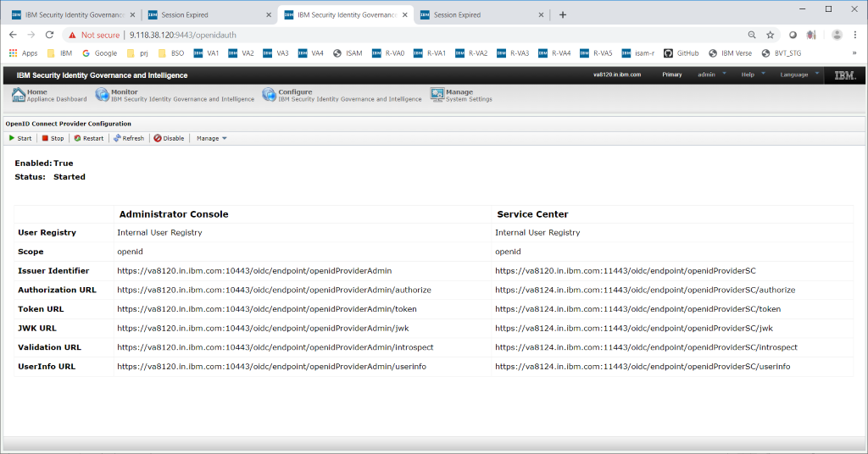The width and height of the screenshot is (868, 454).
Task: Select Service Center JWK URL value
Action: (634, 328)
